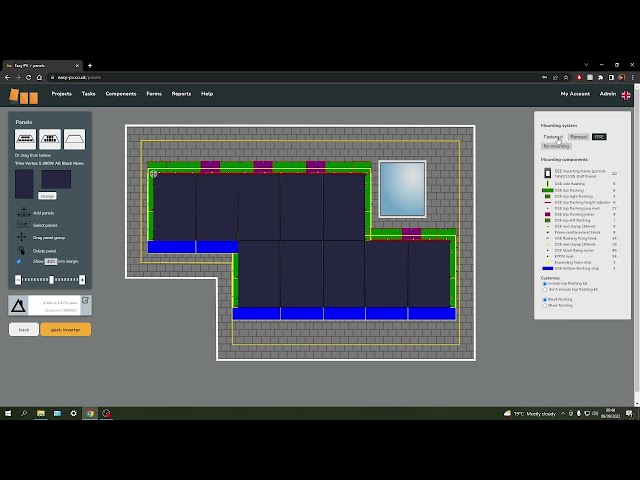The image size is (640, 480).
Task: Click the UK flag language icon
Action: coord(626,95)
